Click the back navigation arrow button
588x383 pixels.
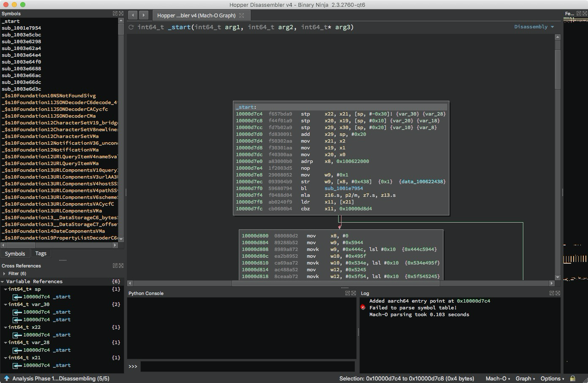[133, 15]
